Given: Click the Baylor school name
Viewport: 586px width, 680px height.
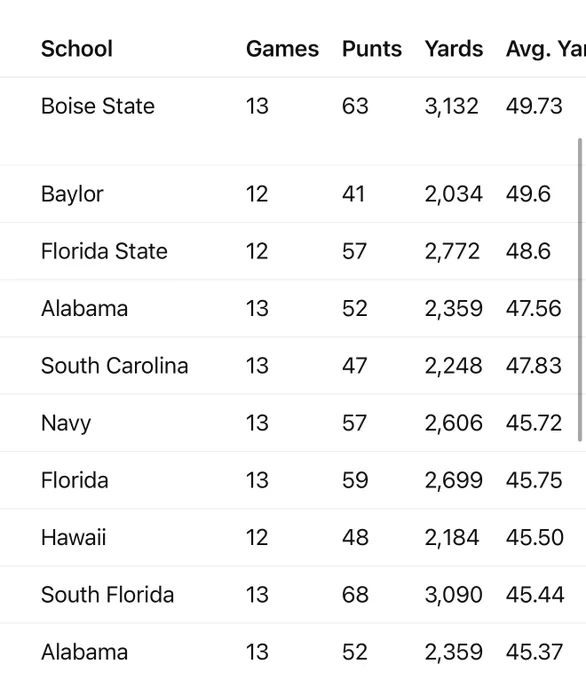Looking at the screenshot, I should 72,194.
